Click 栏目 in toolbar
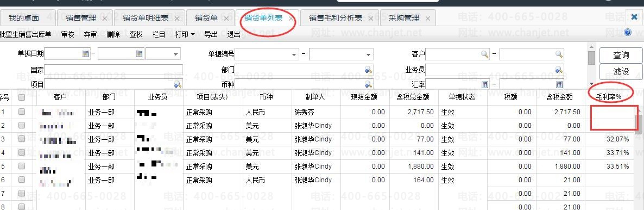 coord(159,35)
